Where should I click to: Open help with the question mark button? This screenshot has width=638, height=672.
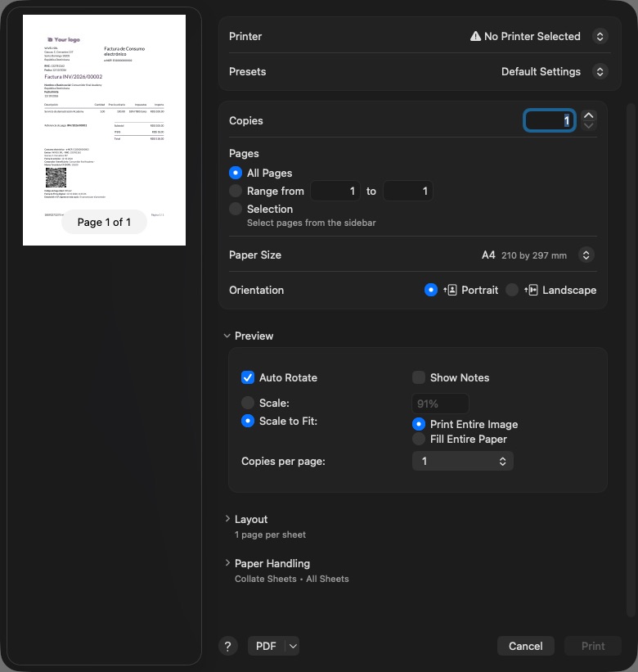tap(227, 647)
